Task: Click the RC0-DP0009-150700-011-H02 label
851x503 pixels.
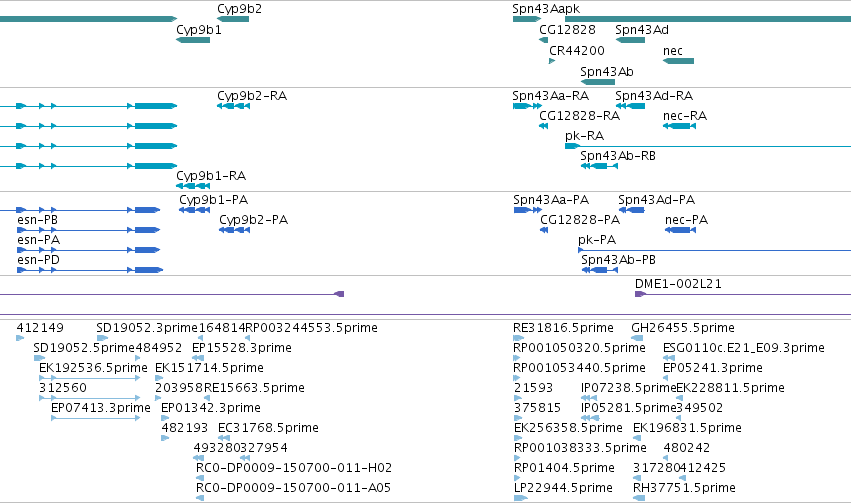Action: click(294, 468)
